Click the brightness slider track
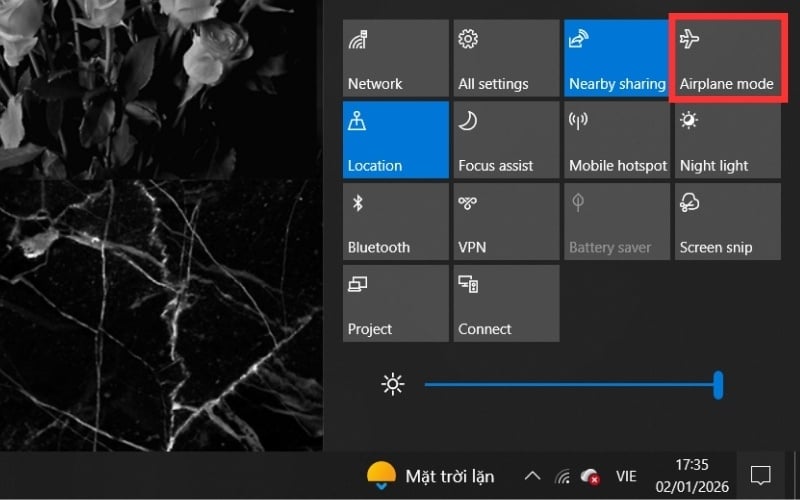 (570, 384)
